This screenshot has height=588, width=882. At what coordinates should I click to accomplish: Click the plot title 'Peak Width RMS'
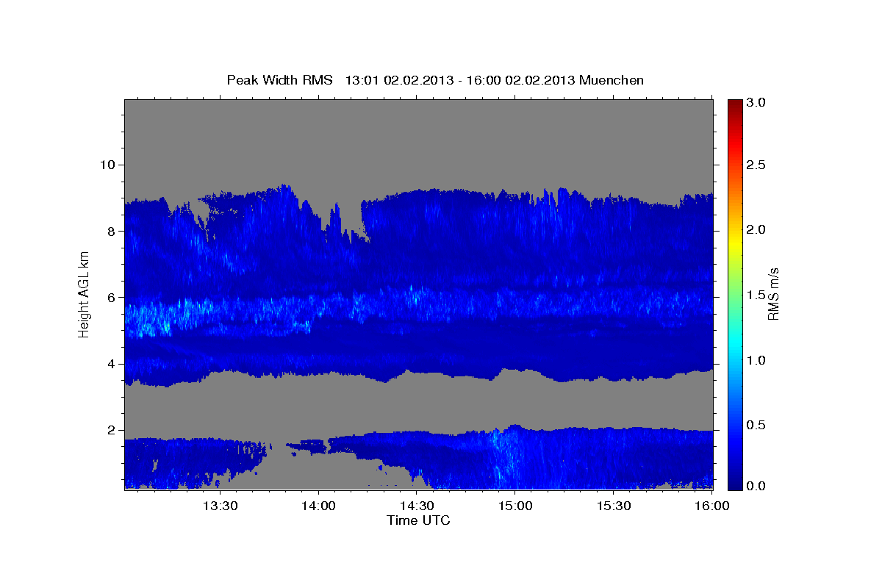[279, 80]
